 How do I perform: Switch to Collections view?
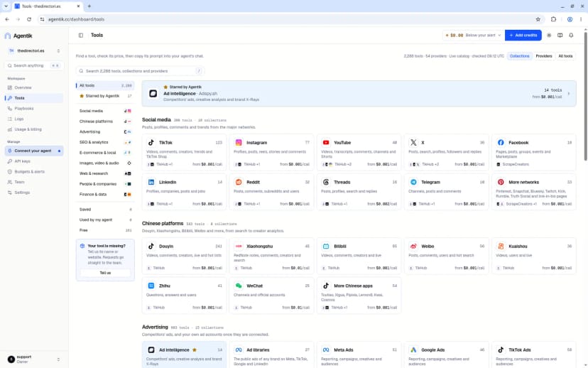[519, 56]
